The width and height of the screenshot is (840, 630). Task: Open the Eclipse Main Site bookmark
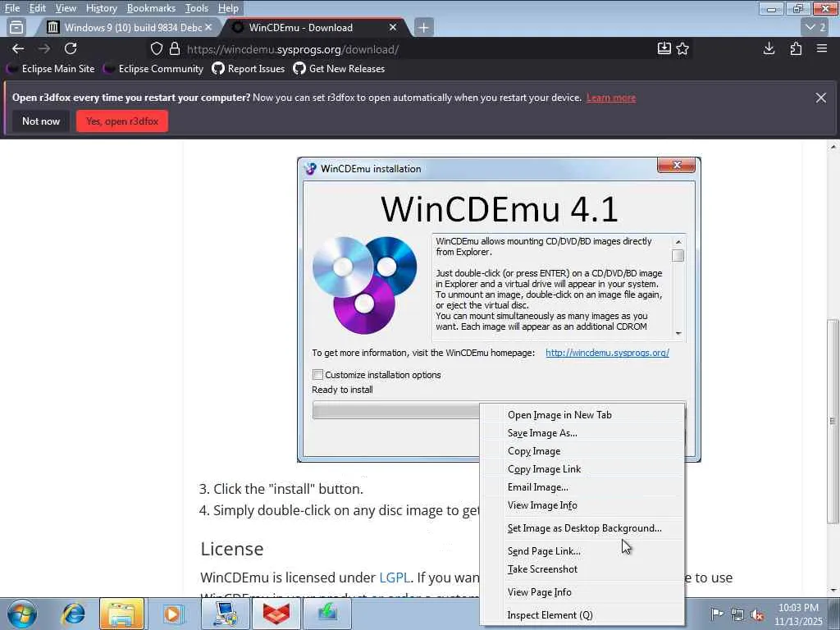pyautogui.click(x=51, y=69)
